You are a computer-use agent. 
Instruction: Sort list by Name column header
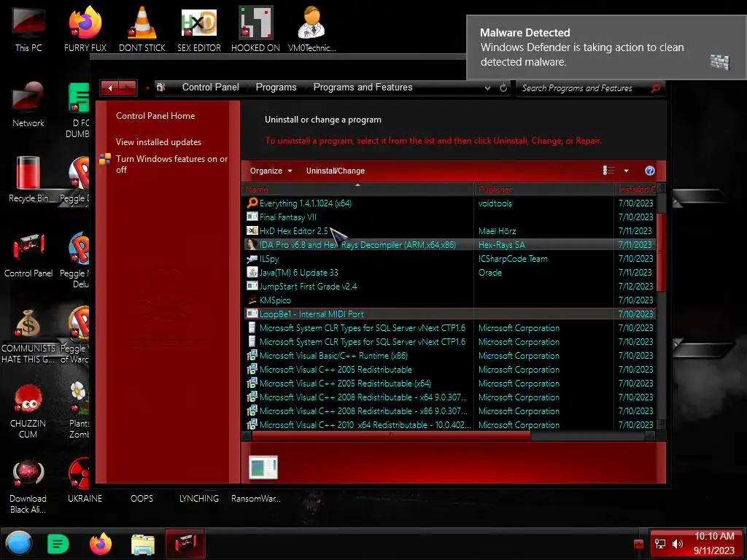357,189
